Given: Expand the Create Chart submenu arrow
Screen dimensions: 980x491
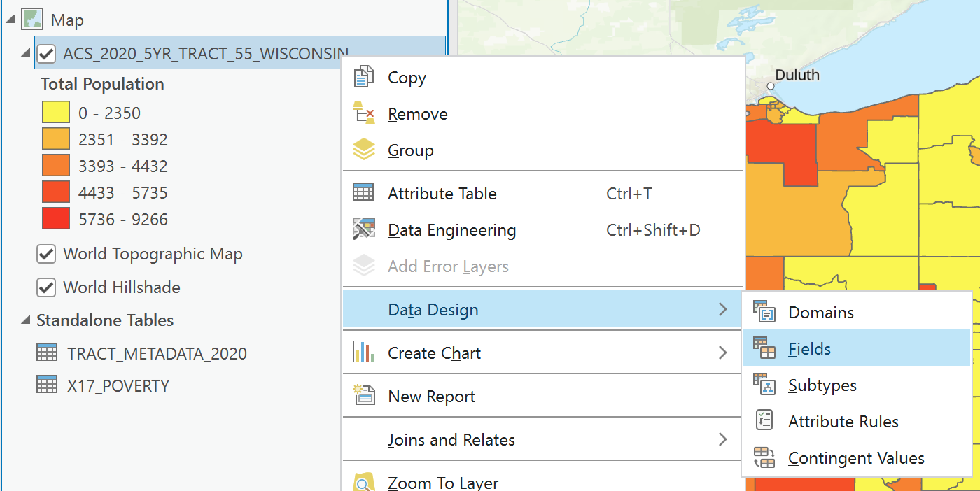Looking at the screenshot, I should (723, 353).
